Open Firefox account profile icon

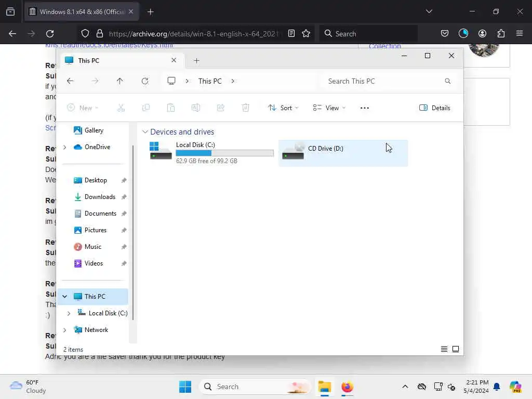(482, 34)
